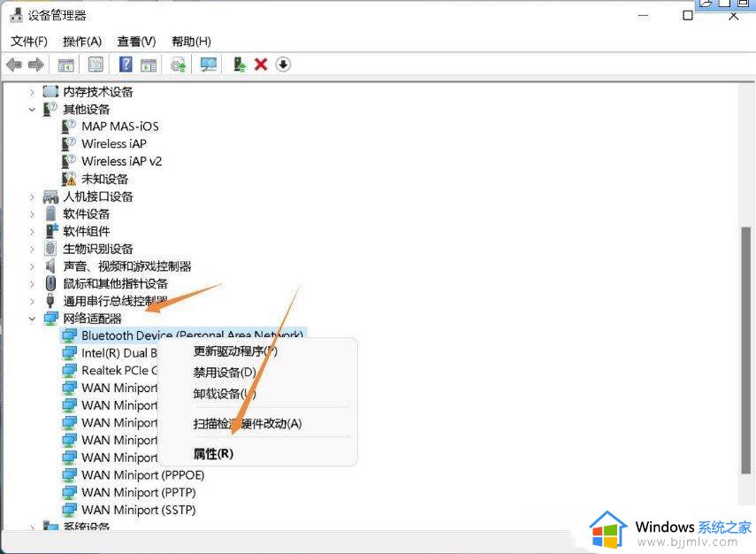Viewport: 756px width, 554px height.
Task: Click the circled down-arrow toolbar icon
Action: (283, 65)
